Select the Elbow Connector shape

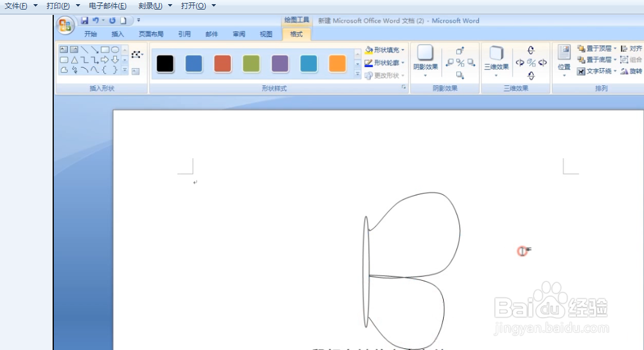point(84,60)
